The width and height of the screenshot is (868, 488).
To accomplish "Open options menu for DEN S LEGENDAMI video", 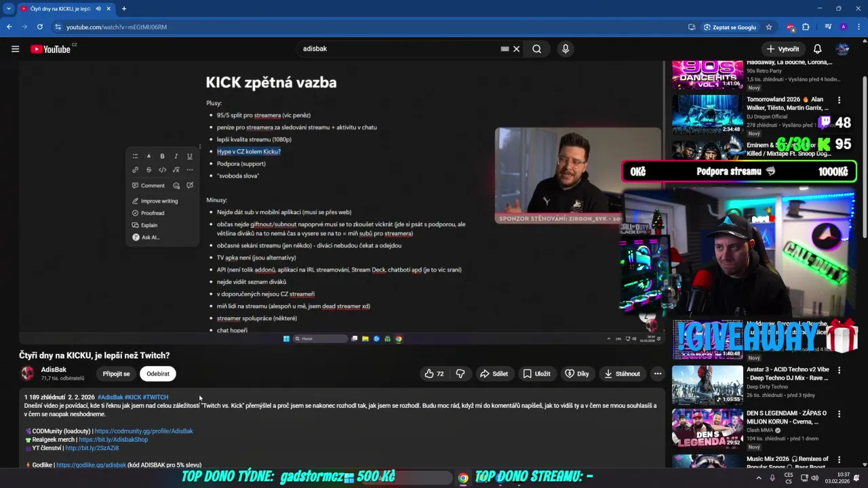I will point(839,413).
